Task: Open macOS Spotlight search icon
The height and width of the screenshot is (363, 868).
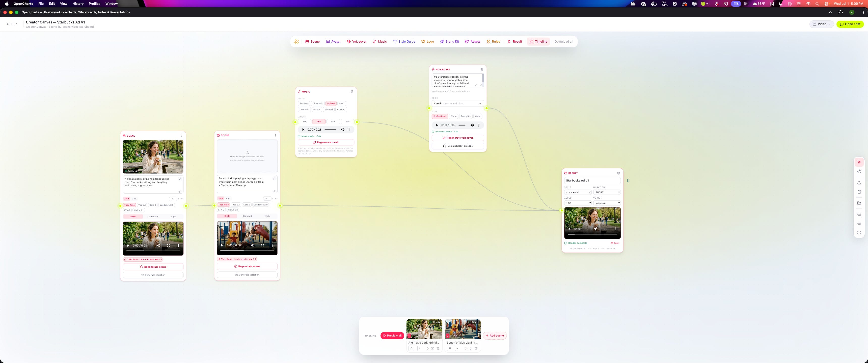Action: coord(817,4)
